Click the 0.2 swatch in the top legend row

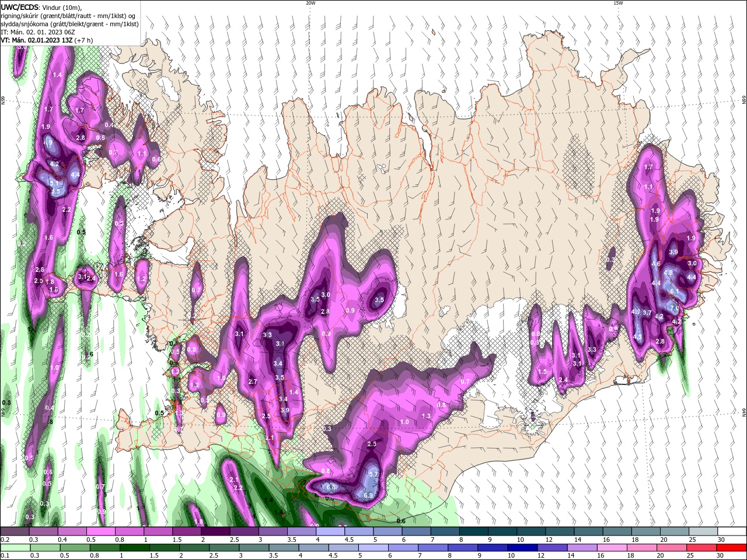pyautogui.click(x=15, y=531)
